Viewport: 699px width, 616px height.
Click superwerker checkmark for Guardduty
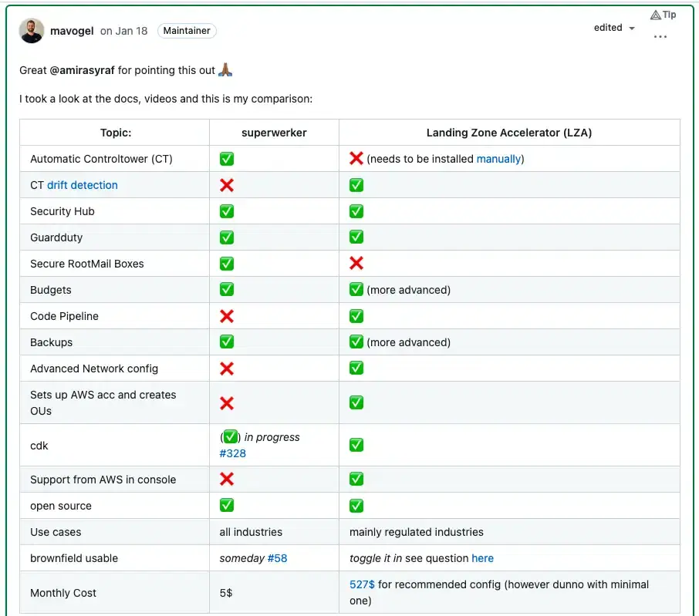point(227,237)
